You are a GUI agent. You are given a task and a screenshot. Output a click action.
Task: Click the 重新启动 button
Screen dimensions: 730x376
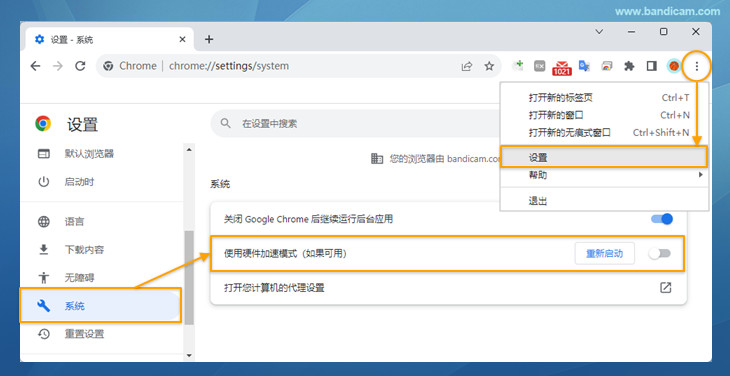pyautogui.click(x=605, y=254)
